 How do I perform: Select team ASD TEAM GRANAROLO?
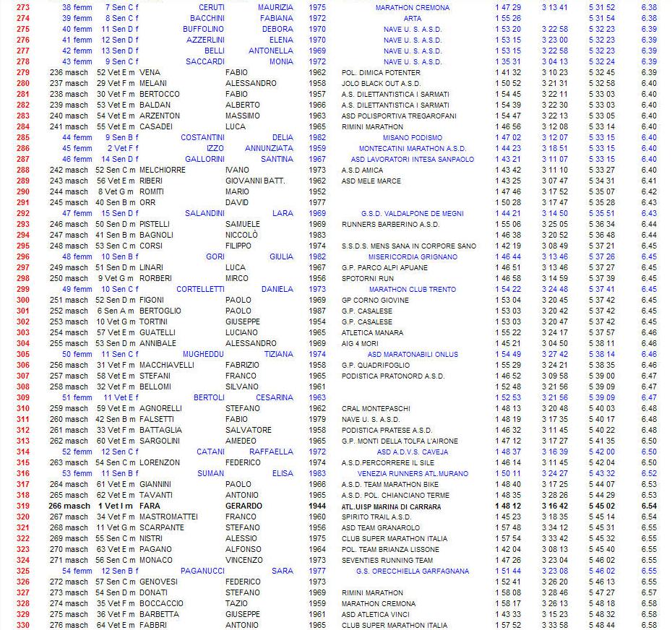pyautogui.click(x=381, y=528)
